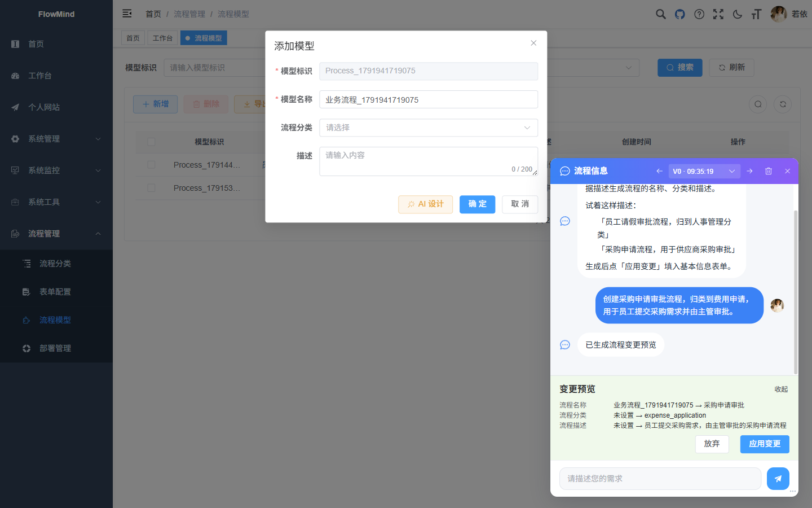Send message with paper plane button
Viewport: 812px width, 508px height.
[778, 479]
